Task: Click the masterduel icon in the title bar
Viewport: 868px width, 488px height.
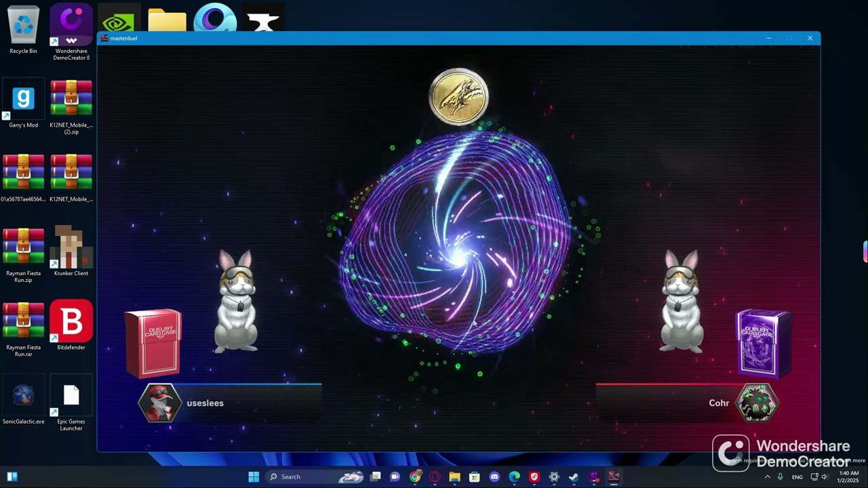Action: click(x=104, y=38)
